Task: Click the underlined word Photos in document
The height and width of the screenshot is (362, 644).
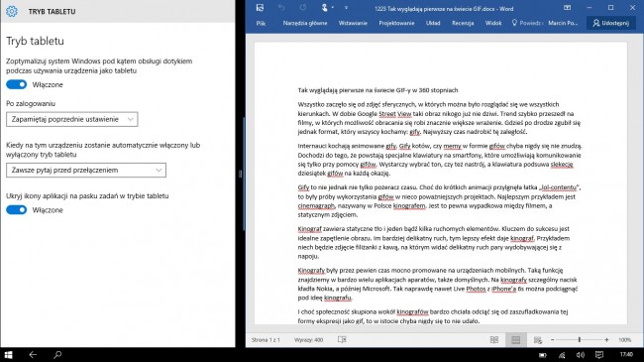Action: (476, 289)
